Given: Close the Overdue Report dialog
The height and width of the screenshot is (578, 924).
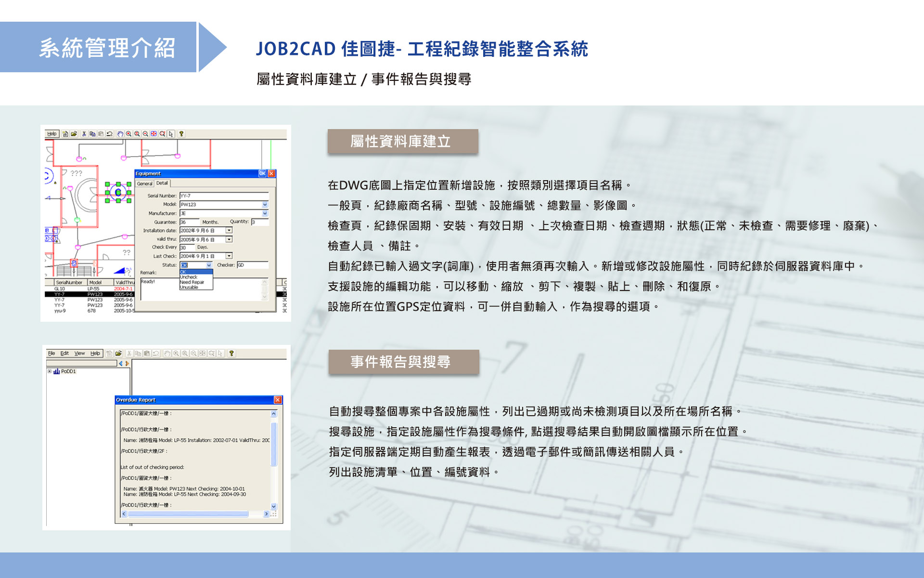Looking at the screenshot, I should coord(278,400).
